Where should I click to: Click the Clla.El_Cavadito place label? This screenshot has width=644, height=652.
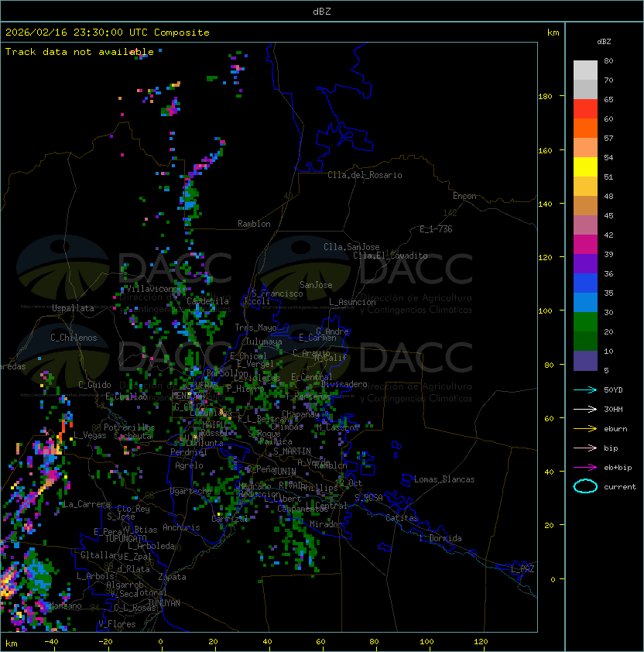click(390, 256)
